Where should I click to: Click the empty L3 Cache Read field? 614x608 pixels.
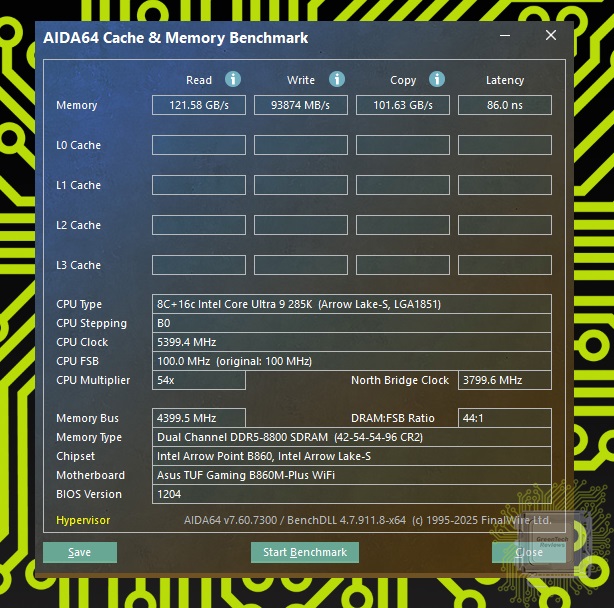coord(199,265)
